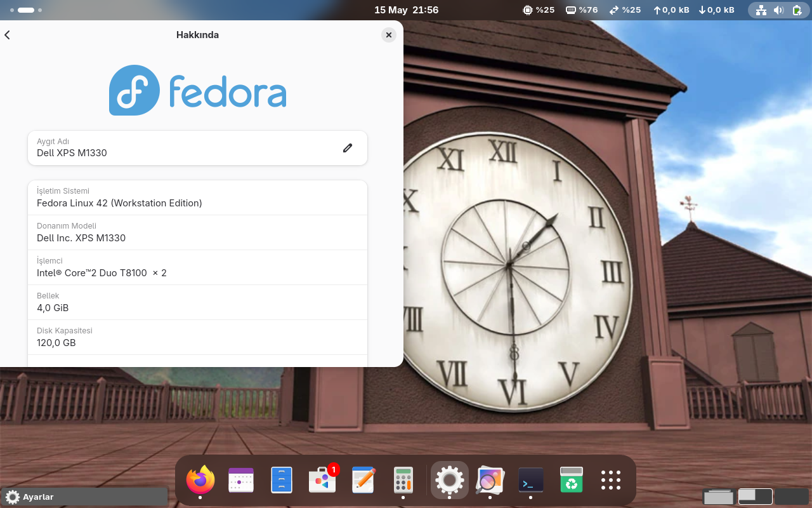Click the Hakkında window title
Image resolution: width=812 pixels, height=508 pixels.
[x=197, y=35]
